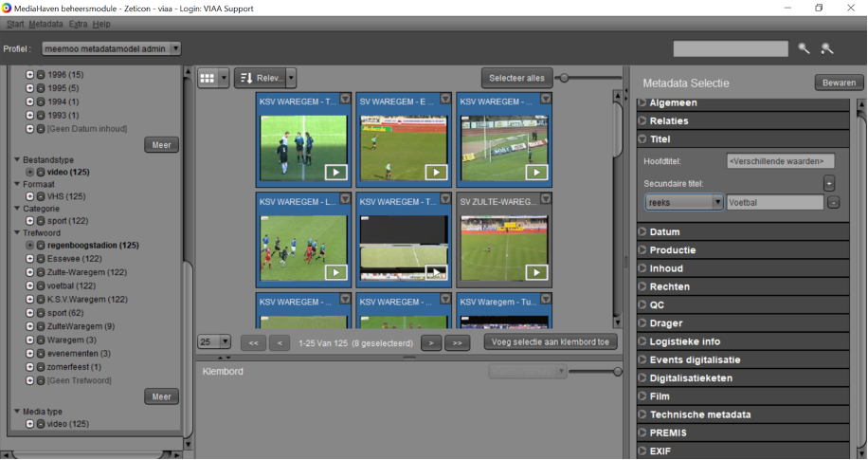This screenshot has height=460, width=868.
Task: Collapse the Media type facet group
Action: (x=17, y=412)
